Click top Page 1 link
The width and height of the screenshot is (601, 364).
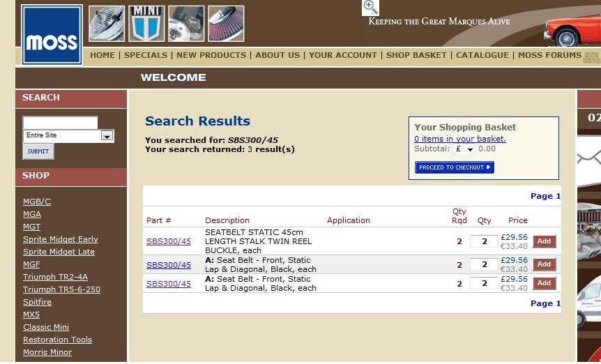coord(545,196)
